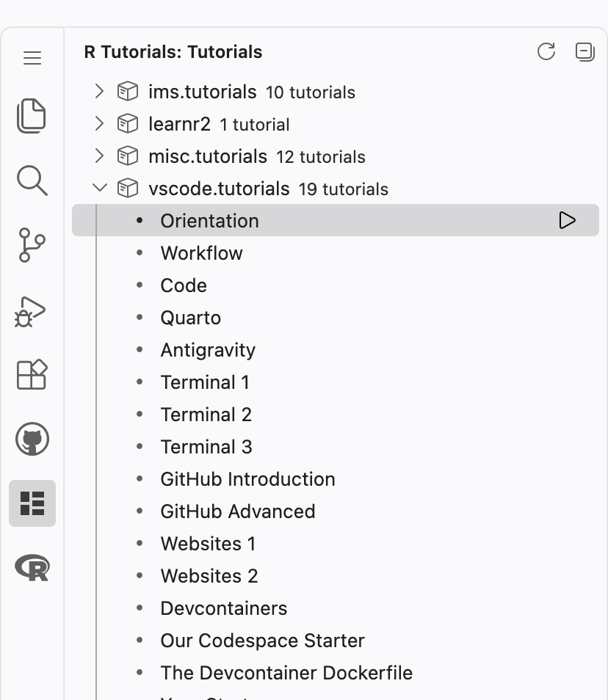Viewport: 608px width, 700px height.
Task: Click the 'R Tutorials: Tutorials' panel title
Action: tap(173, 52)
